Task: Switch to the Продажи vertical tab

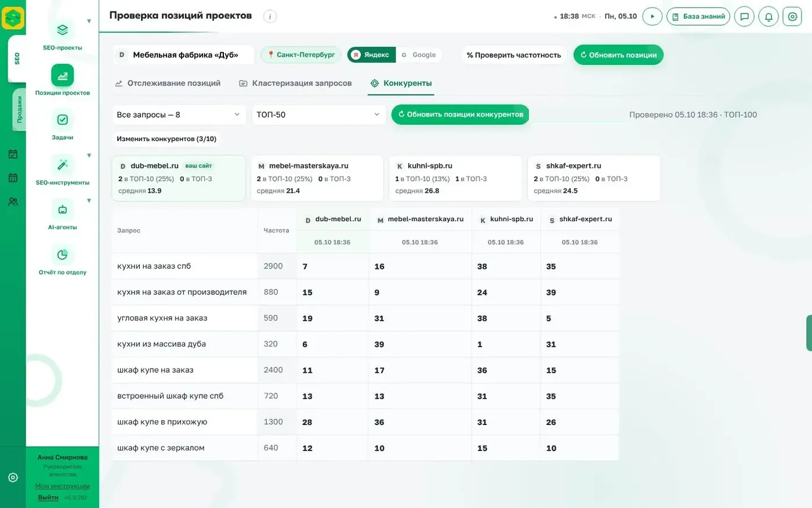Action: click(19, 109)
